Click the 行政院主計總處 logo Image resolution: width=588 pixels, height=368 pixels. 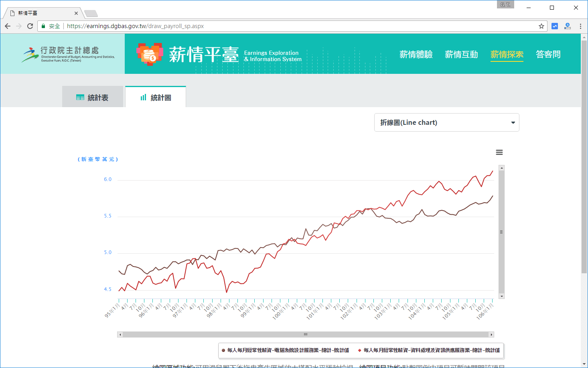(x=68, y=54)
